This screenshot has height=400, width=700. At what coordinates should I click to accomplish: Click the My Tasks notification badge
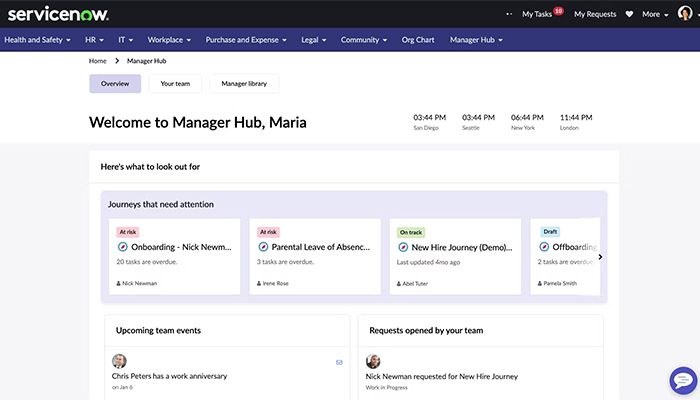click(558, 11)
